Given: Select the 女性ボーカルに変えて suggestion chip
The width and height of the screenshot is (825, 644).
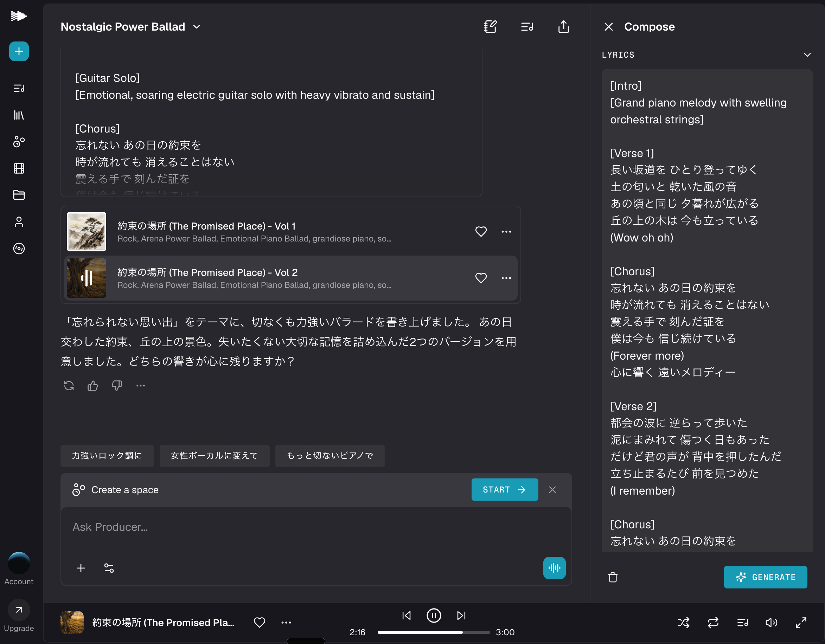Looking at the screenshot, I should pyautogui.click(x=214, y=456).
